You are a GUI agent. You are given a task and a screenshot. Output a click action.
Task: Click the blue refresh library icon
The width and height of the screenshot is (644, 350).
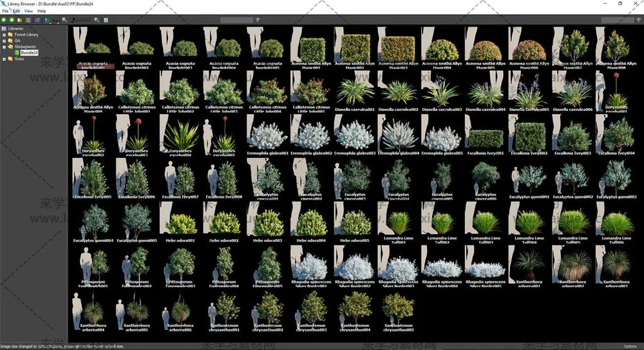pyautogui.click(x=37, y=20)
